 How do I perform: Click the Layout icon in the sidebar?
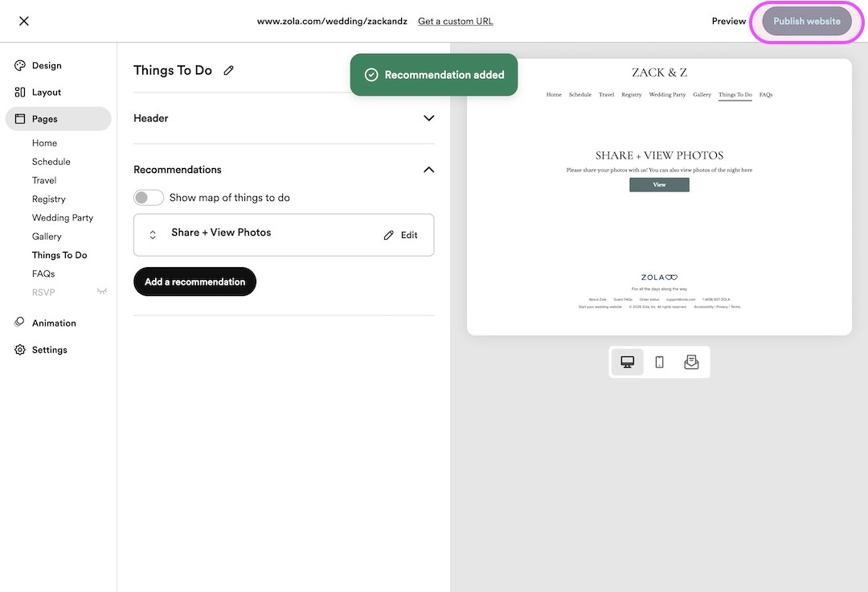20,92
